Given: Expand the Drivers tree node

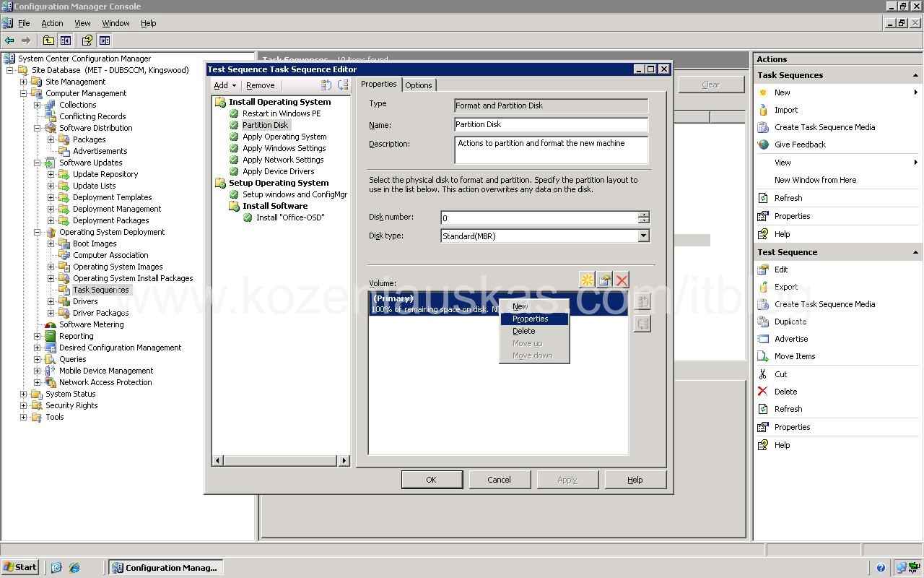Looking at the screenshot, I should point(51,301).
